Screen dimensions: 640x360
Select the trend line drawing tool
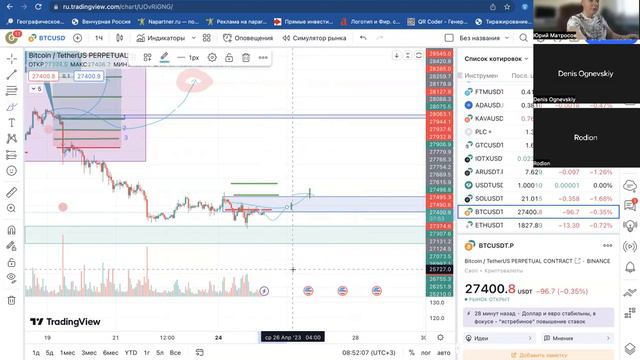(x=11, y=74)
